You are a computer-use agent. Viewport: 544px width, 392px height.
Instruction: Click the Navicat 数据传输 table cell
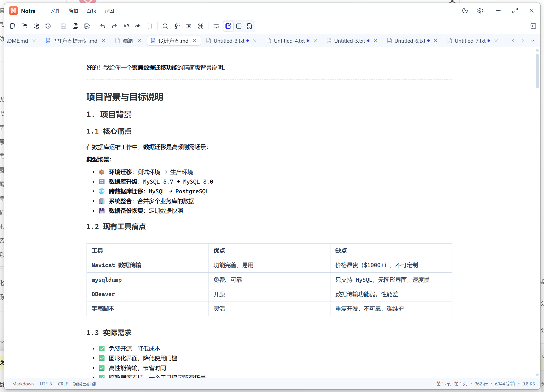(148, 265)
